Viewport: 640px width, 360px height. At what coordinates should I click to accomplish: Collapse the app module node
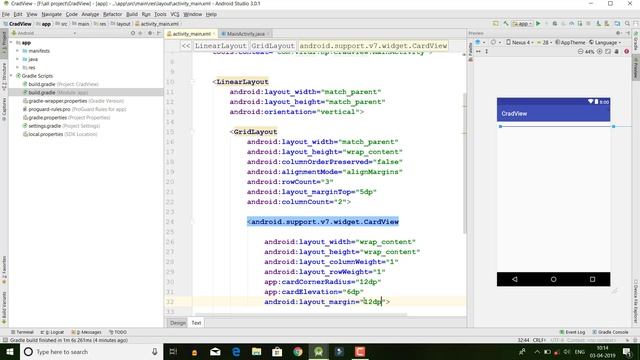pyautogui.click(x=11, y=42)
